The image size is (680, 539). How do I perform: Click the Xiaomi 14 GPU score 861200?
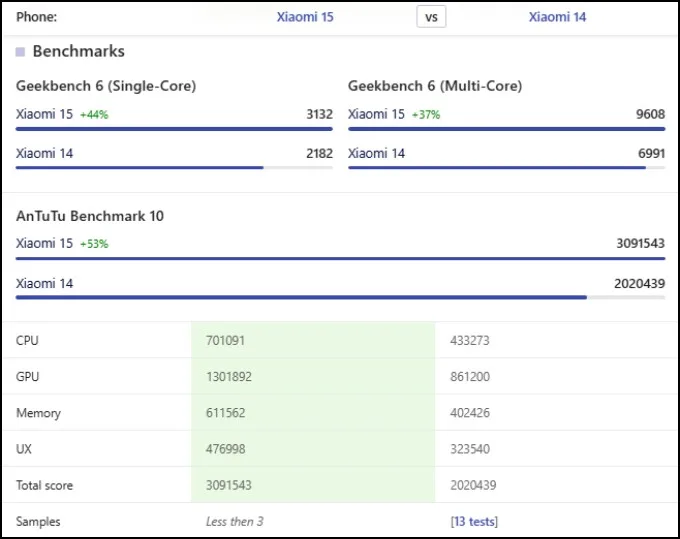470,376
